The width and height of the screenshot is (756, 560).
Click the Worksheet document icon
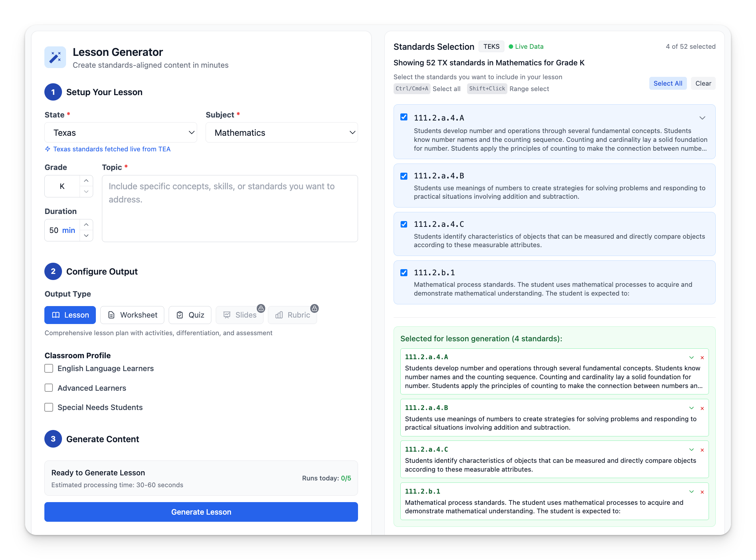[111, 315]
